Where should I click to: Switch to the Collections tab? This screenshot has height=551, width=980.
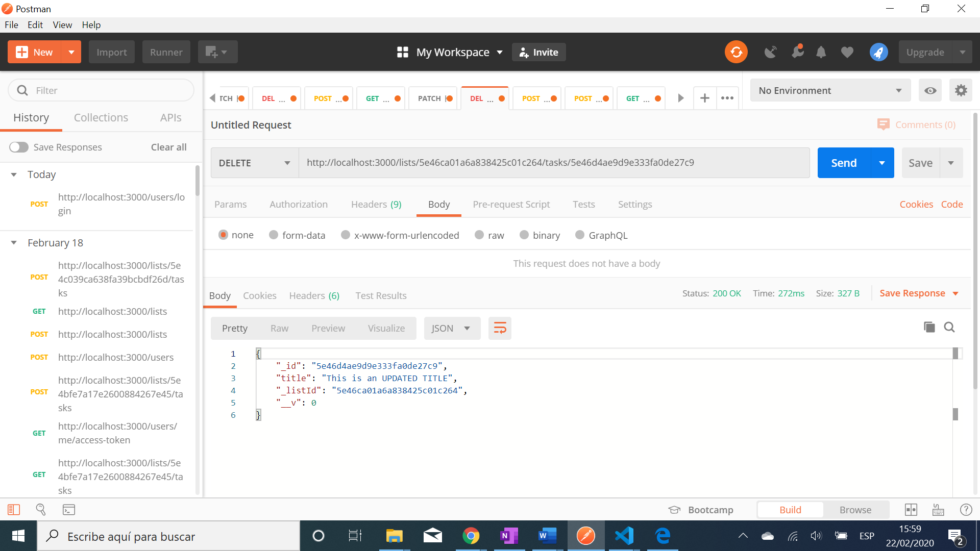click(101, 117)
